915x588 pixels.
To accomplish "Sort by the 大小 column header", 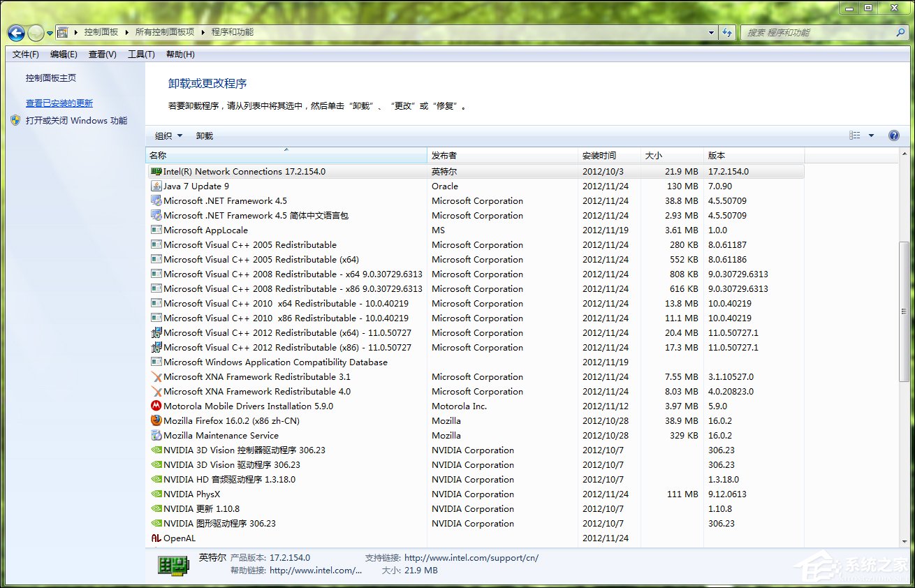I will (x=672, y=155).
